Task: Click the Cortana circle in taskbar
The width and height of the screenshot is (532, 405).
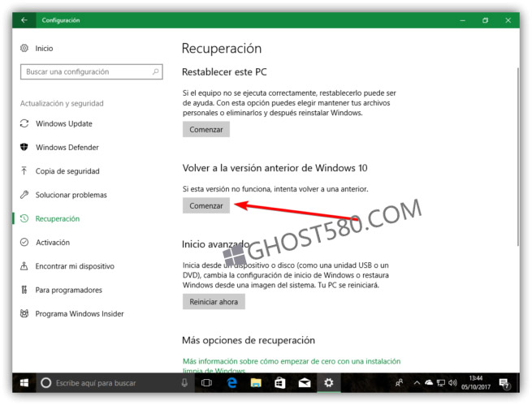Action: (x=45, y=383)
